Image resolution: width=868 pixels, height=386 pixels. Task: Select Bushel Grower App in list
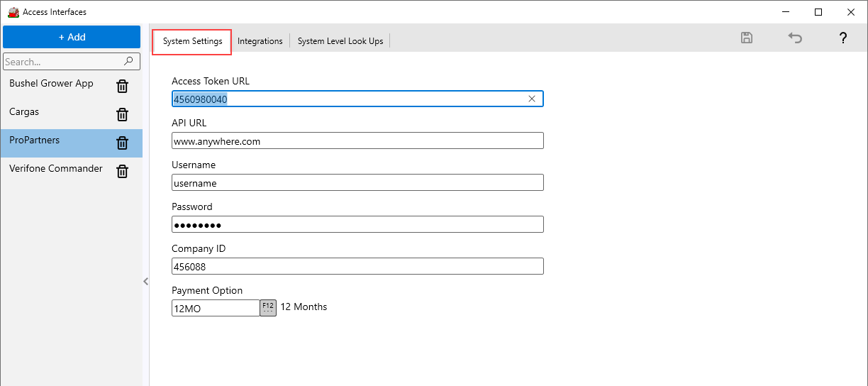(x=51, y=84)
